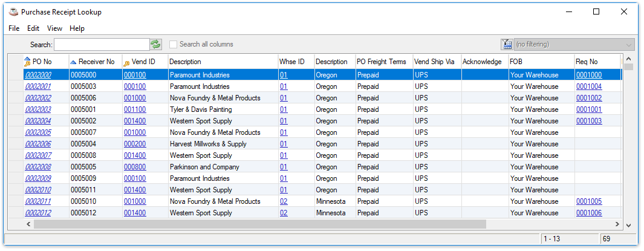The height and width of the screenshot is (251, 644).
Task: Click the key icon on Vend ID header
Action: click(126, 64)
